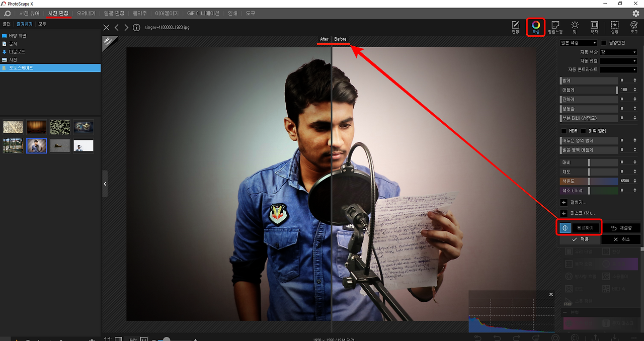Enable the HDR checkbox
The width and height of the screenshot is (644, 341).
[x=564, y=131]
